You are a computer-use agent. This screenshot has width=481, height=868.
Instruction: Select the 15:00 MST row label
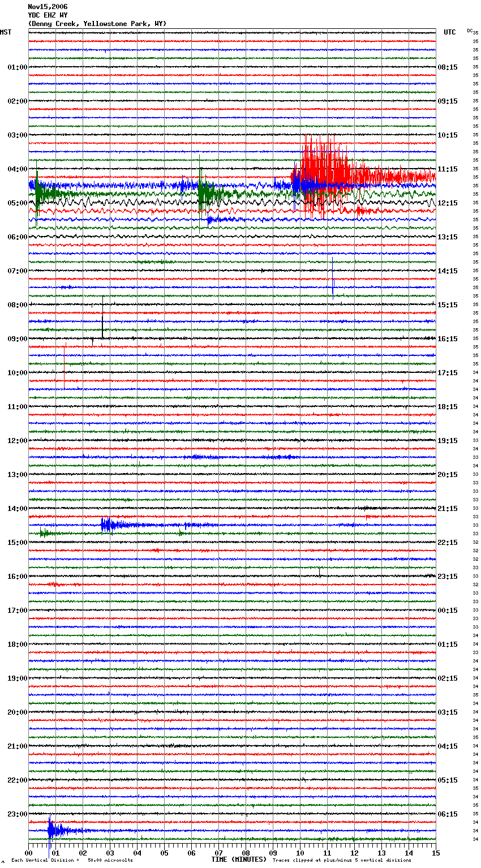click(18, 543)
